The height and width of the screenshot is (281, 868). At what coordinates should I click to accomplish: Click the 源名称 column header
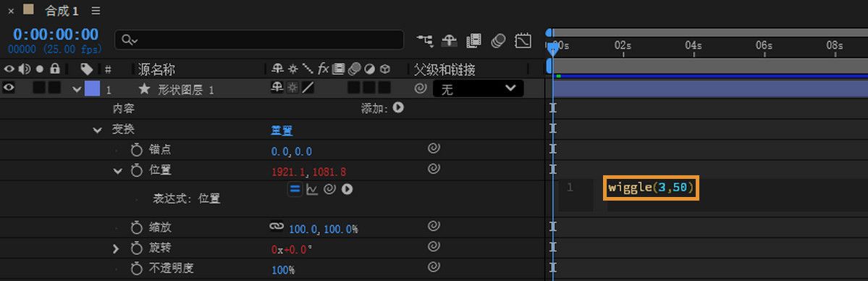point(156,70)
